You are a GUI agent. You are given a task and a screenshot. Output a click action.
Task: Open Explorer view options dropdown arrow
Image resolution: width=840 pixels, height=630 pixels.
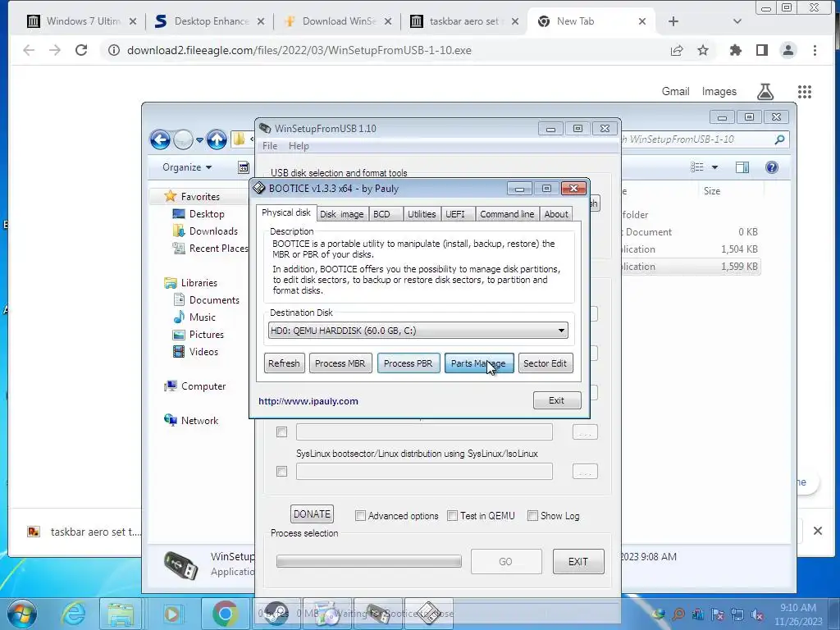714,167
